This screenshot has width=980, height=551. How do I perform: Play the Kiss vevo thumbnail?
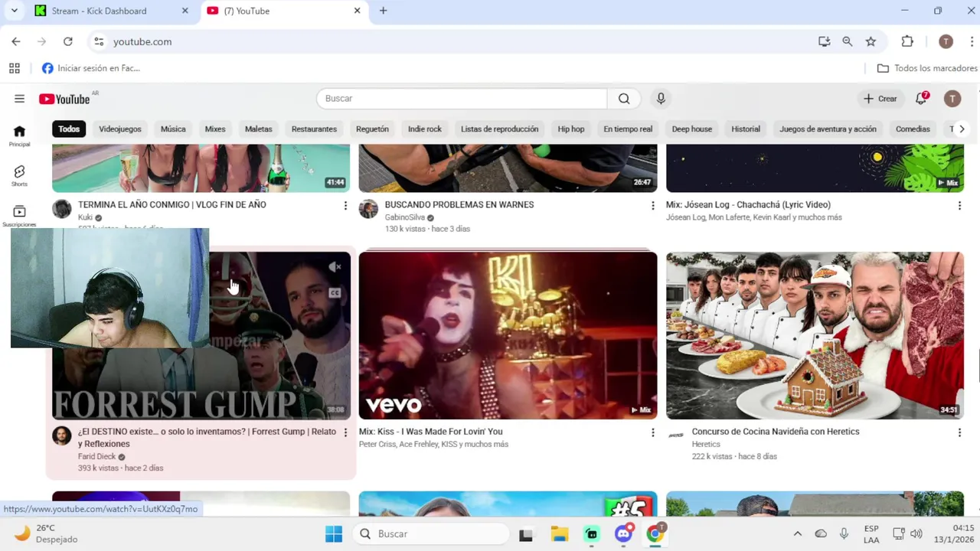[x=508, y=335]
